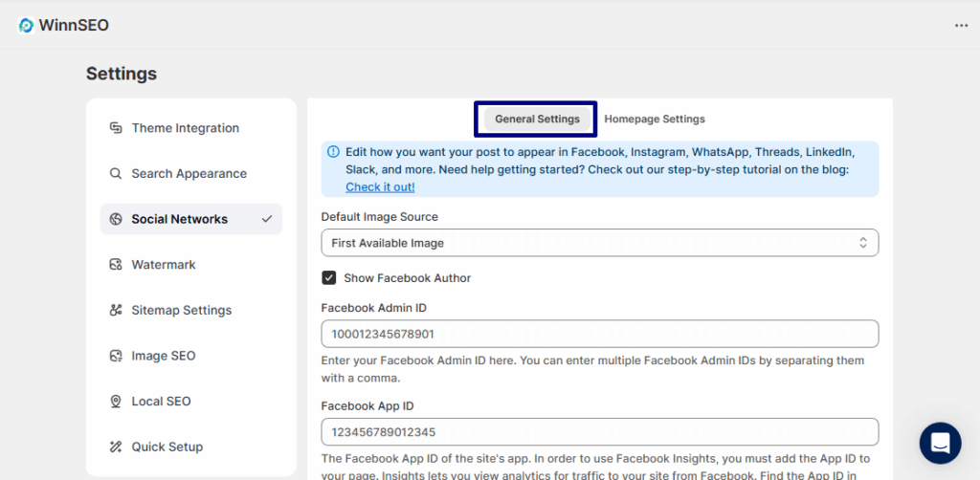Click the Social Networks globe icon
Screen dimensions: 980x480
116,219
